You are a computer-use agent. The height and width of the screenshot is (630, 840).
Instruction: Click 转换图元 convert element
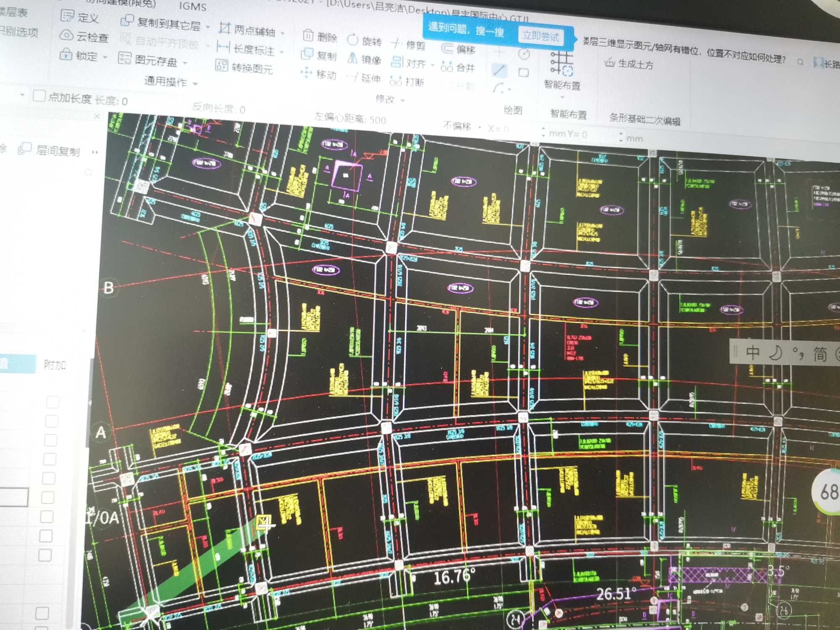click(x=244, y=67)
